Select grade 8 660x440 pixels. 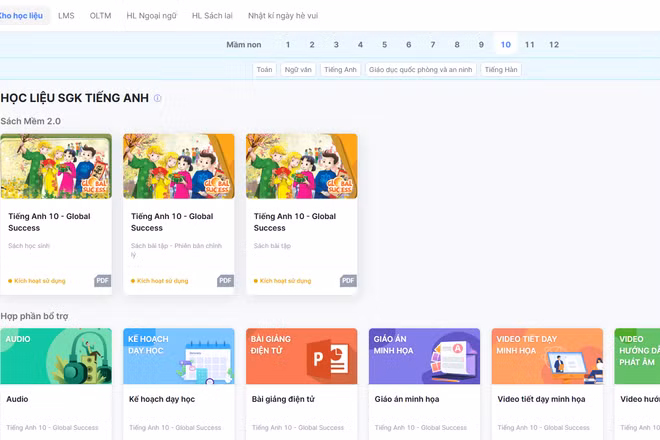click(x=457, y=45)
